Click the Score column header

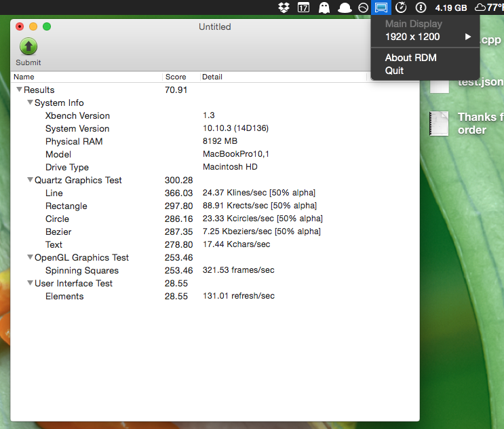click(x=181, y=77)
